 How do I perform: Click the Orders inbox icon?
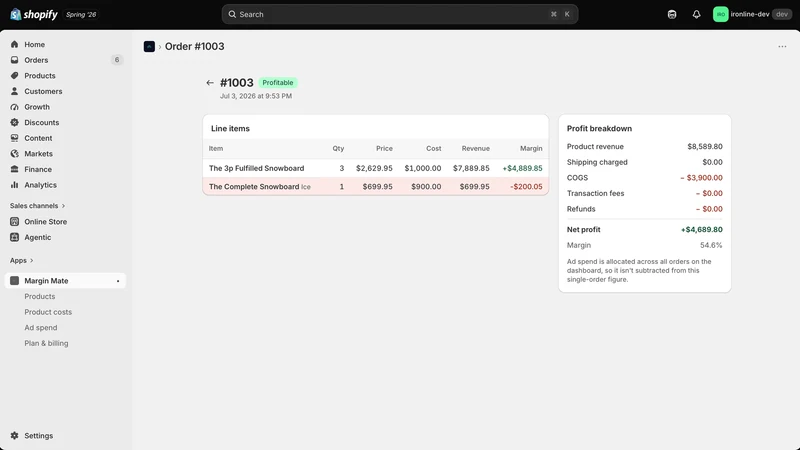click(14, 60)
